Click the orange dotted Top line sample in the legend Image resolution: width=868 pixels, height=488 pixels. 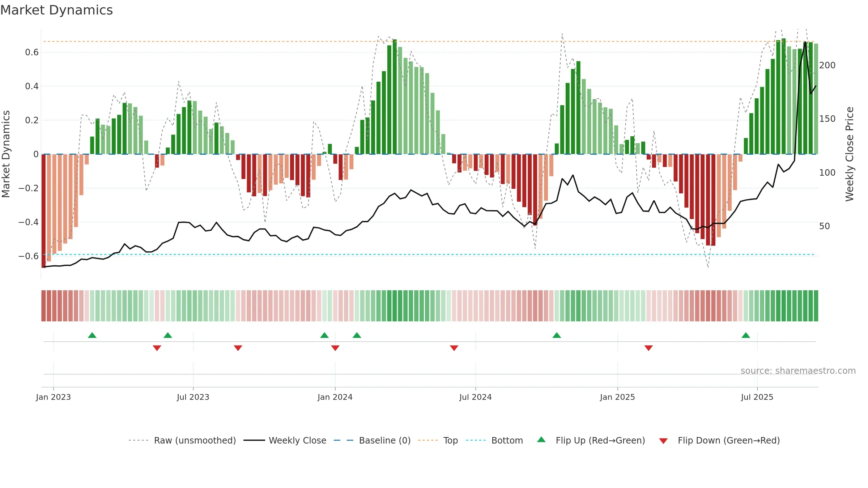tap(428, 440)
